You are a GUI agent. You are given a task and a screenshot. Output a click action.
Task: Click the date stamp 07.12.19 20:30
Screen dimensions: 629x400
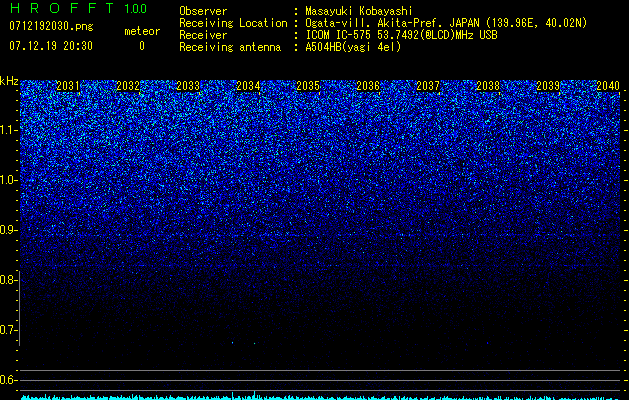coord(51,46)
